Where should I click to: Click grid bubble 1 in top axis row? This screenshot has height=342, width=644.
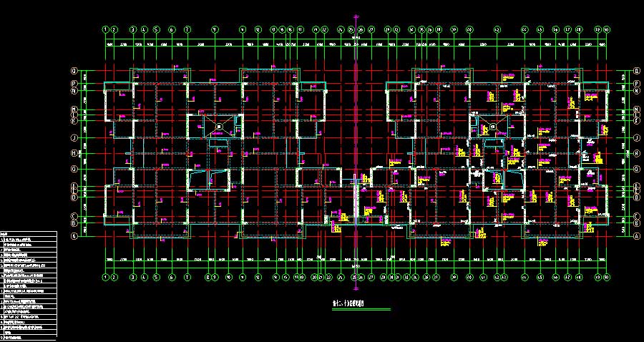pyautogui.click(x=106, y=29)
